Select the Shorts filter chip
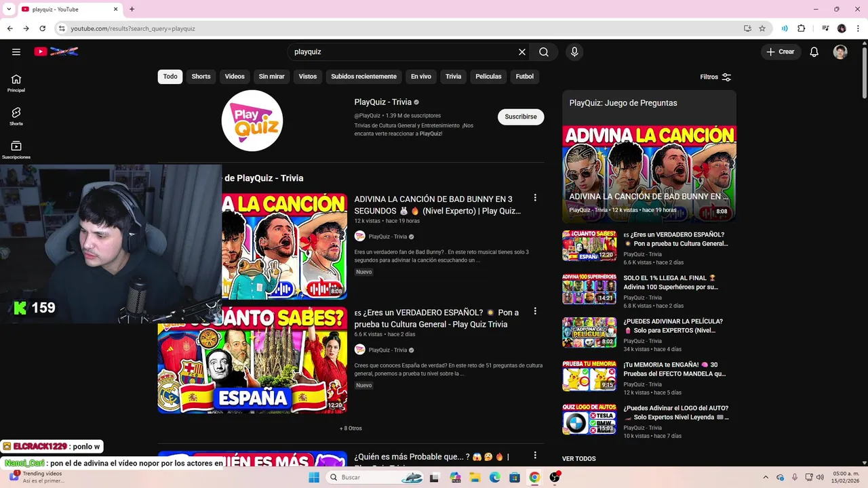Image resolution: width=868 pixels, height=488 pixels. click(x=201, y=77)
